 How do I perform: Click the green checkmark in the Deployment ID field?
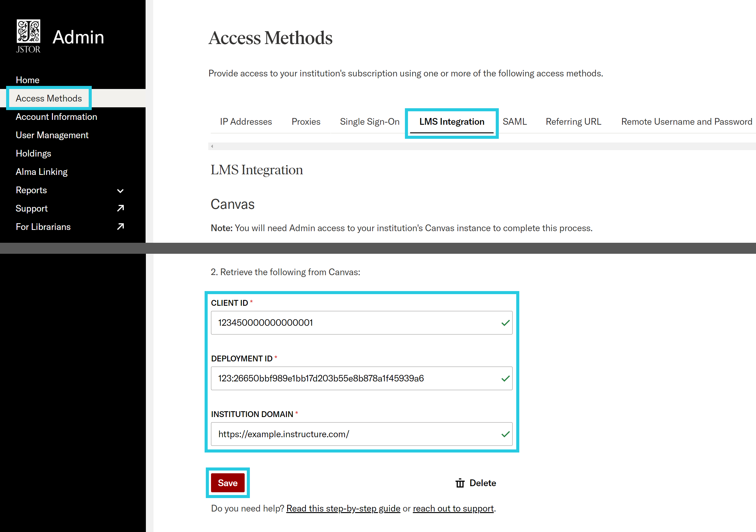click(x=506, y=379)
